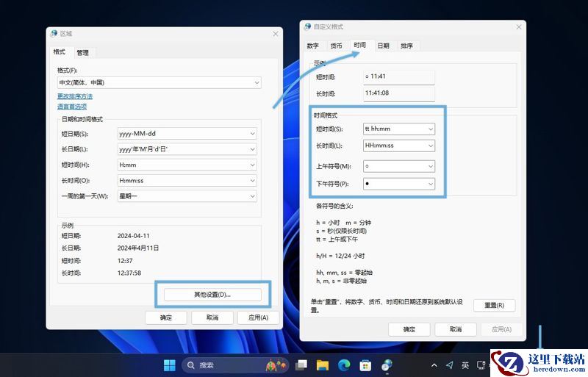Open the 数字 tab in 自定义格式
The height and width of the screenshot is (377, 588).
[313, 46]
